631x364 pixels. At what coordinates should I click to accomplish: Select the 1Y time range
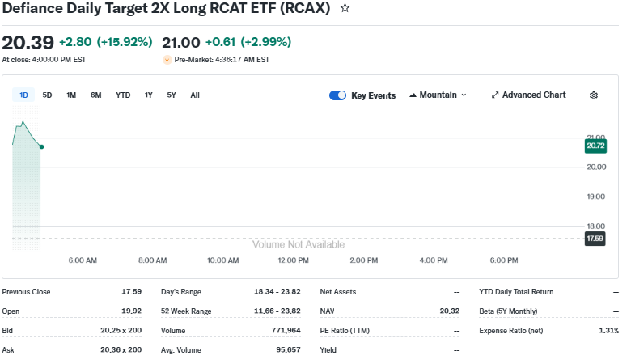(x=149, y=95)
